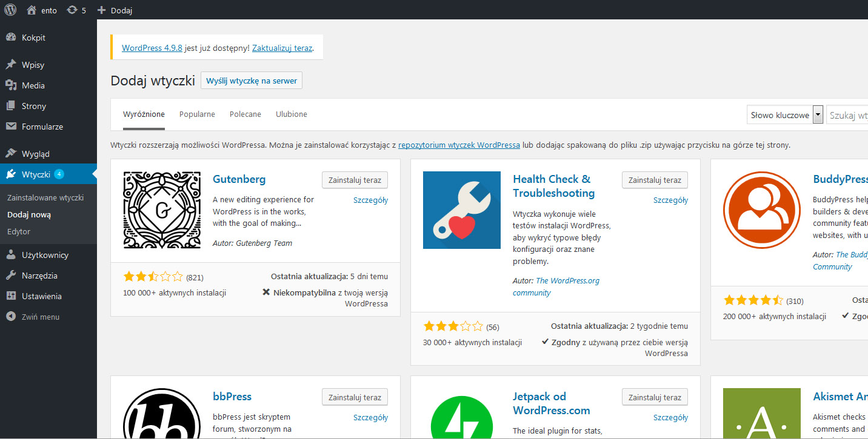Click the Akismet green A logo
Viewport: 868px width, 439px height.
762,414
